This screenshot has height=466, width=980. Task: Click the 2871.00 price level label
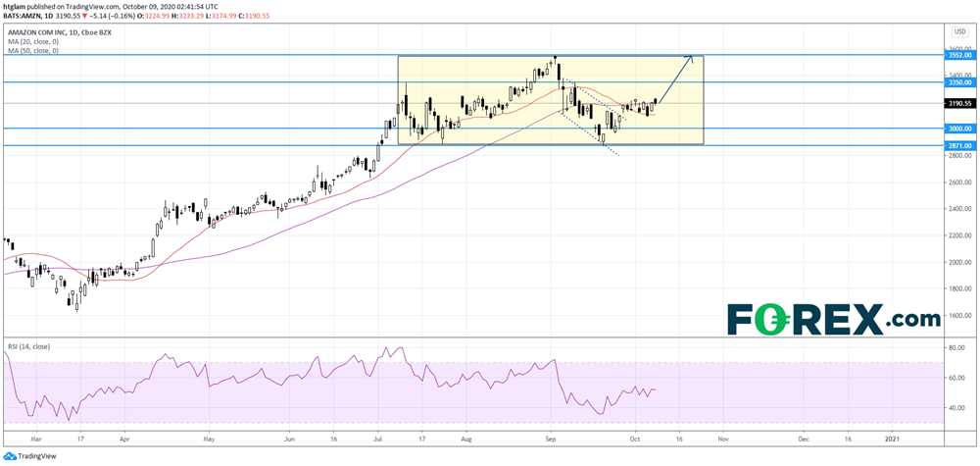[x=958, y=145]
